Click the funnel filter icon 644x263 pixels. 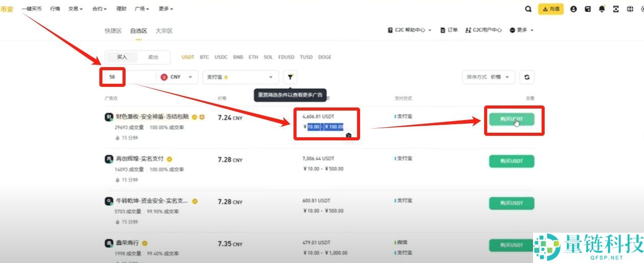point(290,77)
